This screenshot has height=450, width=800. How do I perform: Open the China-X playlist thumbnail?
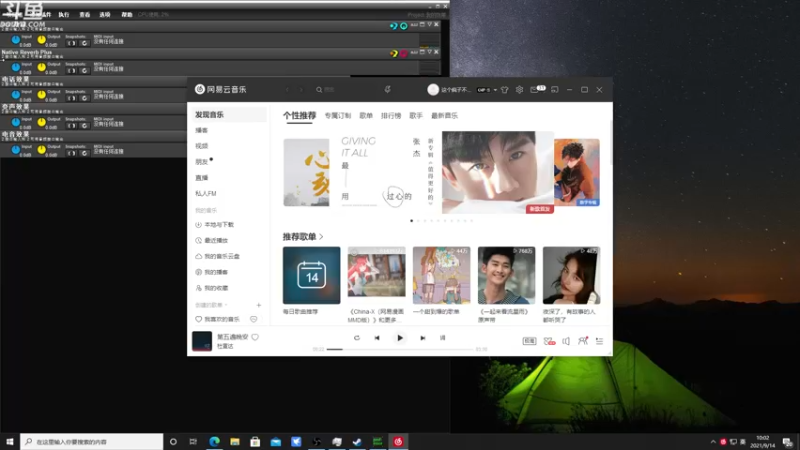[377, 276]
